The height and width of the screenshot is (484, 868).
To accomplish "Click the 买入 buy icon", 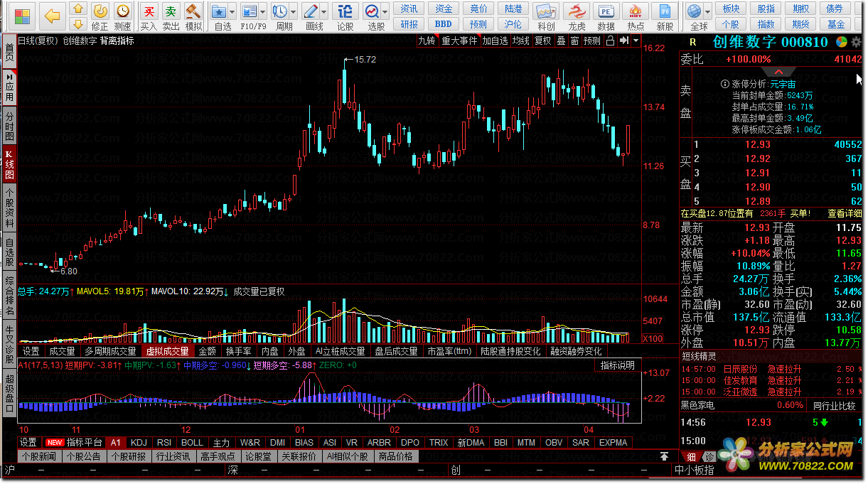I will pos(149,16).
